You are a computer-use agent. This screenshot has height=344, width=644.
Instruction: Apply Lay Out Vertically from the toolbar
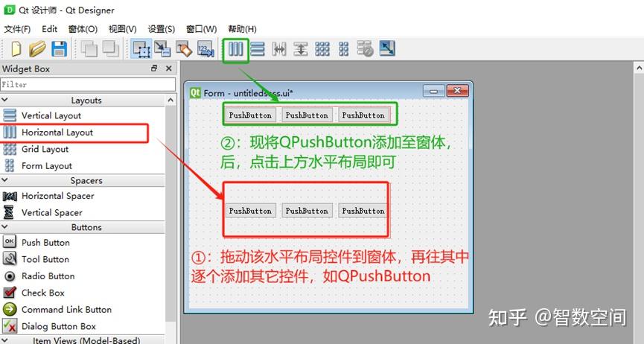pyautogui.click(x=258, y=49)
